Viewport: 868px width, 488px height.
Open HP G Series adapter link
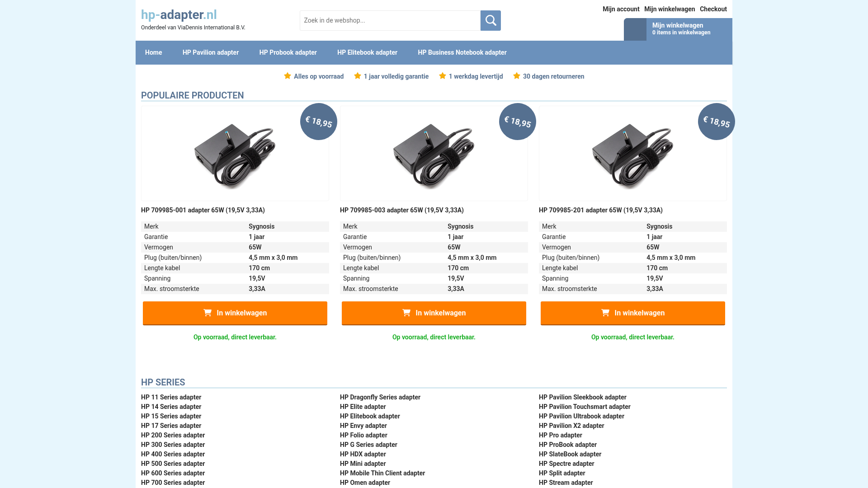coord(368,445)
